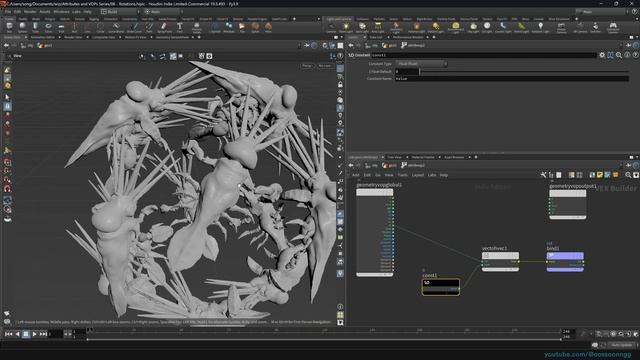The width and height of the screenshot is (640, 360).
Task: Click the network editor wrench icon
Action: [543, 175]
